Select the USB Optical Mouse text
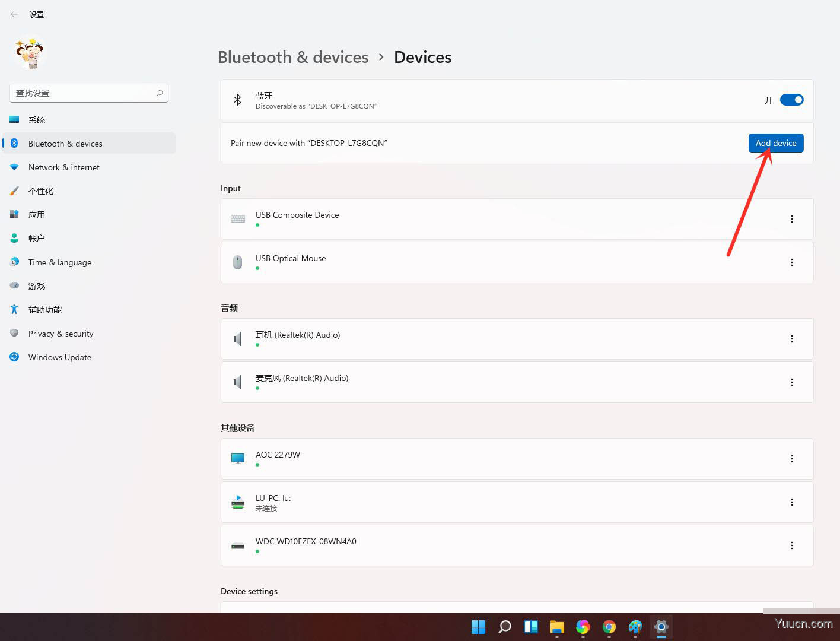The image size is (840, 641). [291, 258]
